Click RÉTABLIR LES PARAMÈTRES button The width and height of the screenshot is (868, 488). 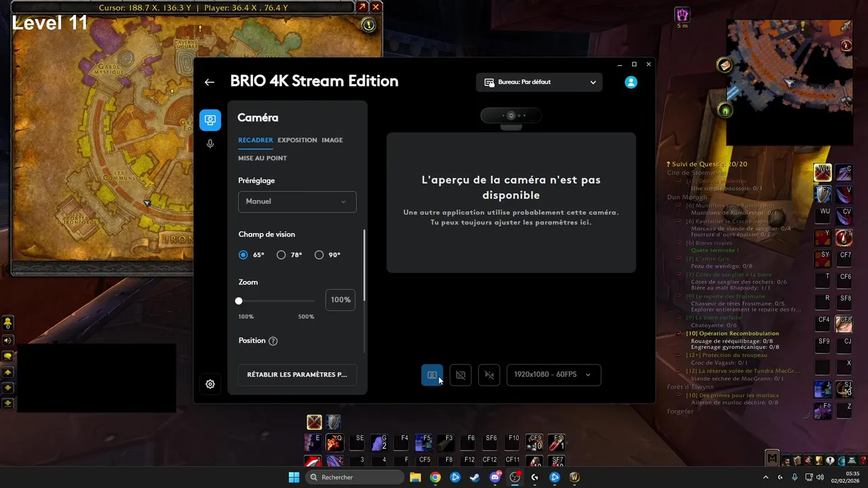pyautogui.click(x=297, y=375)
